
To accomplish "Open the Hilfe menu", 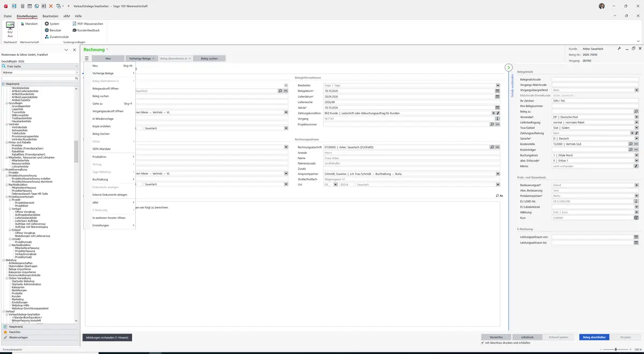I will (x=78, y=17).
